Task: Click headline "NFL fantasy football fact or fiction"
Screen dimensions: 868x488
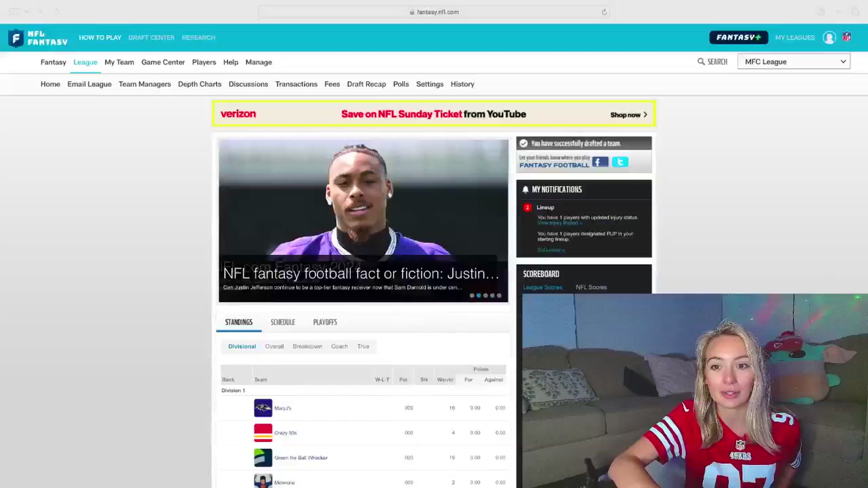Action: point(361,273)
